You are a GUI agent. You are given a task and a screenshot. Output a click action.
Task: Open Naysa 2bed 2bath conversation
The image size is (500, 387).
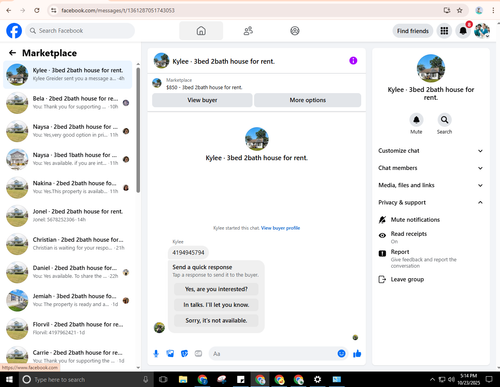coord(68,131)
